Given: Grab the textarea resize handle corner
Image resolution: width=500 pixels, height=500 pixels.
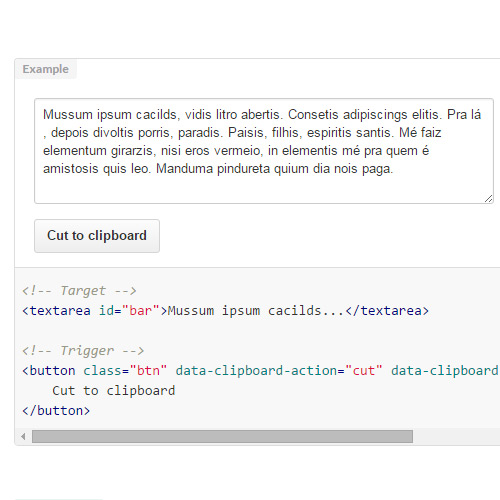Looking at the screenshot, I should tap(489, 199).
